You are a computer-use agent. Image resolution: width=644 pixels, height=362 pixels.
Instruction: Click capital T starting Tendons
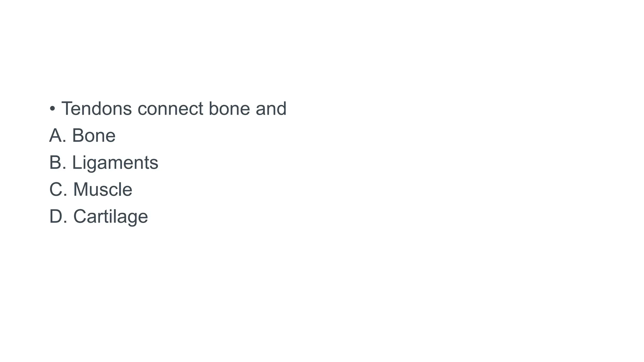(x=67, y=108)
